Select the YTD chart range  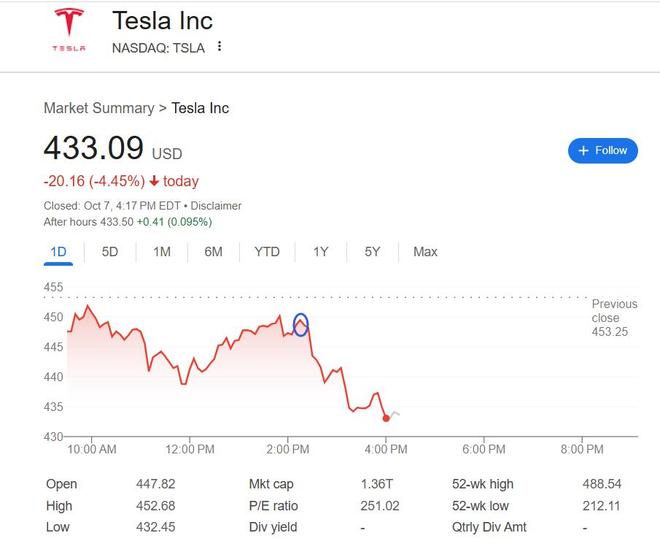tap(267, 252)
